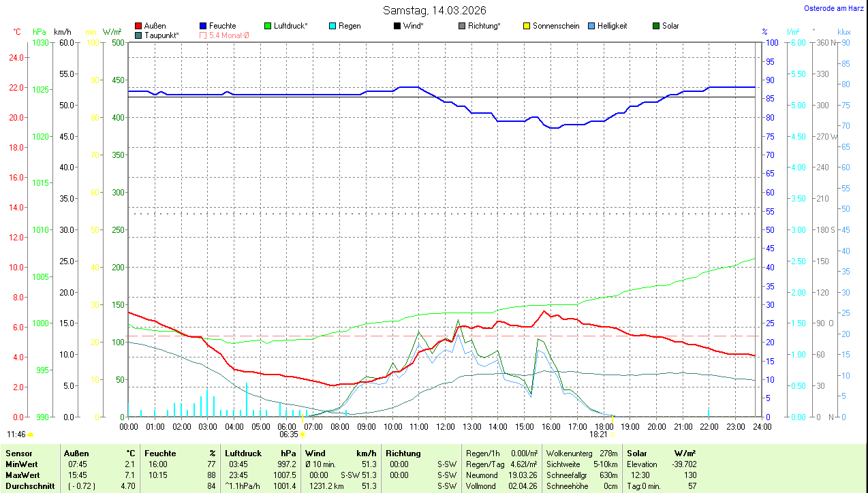Toggle the 5.4 Monat-Ø legend box
Image resolution: width=868 pixels, height=493 pixels.
click(204, 35)
